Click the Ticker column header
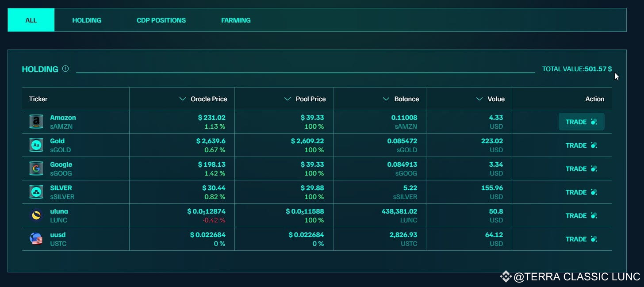The width and height of the screenshot is (644, 287). click(x=38, y=99)
